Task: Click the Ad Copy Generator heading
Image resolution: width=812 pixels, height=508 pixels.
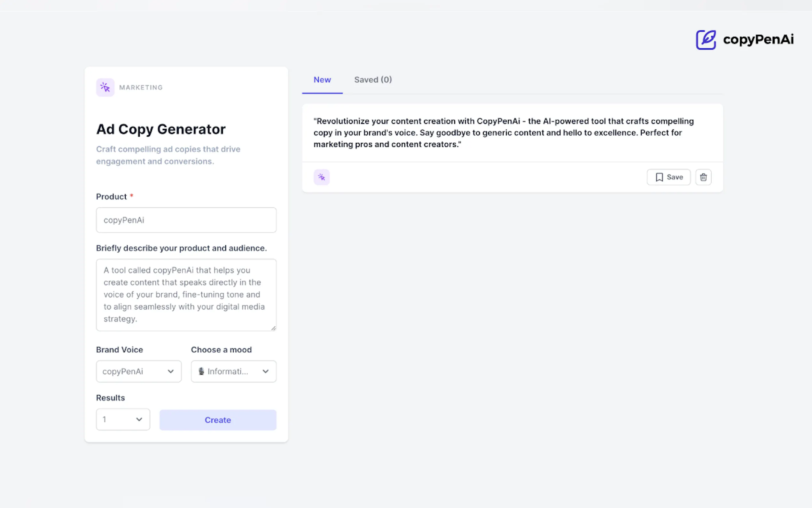Action: click(x=161, y=129)
